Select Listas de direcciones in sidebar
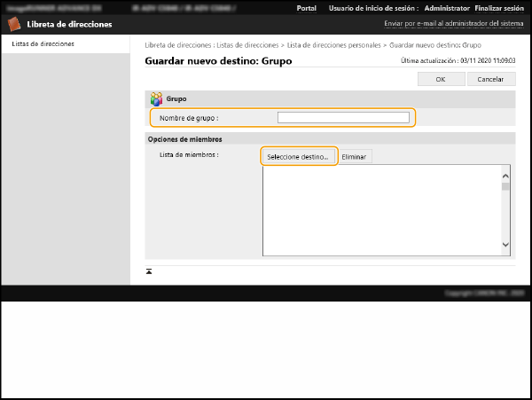The height and width of the screenshot is (400, 532). coord(43,43)
